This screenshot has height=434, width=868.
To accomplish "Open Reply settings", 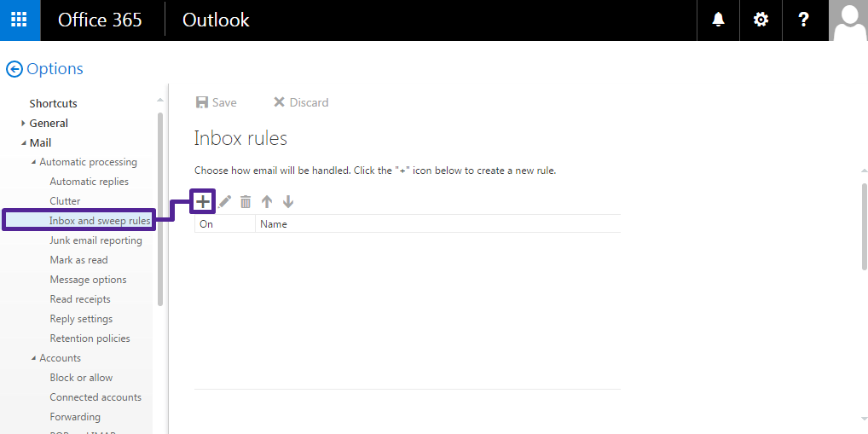I will pos(81,319).
